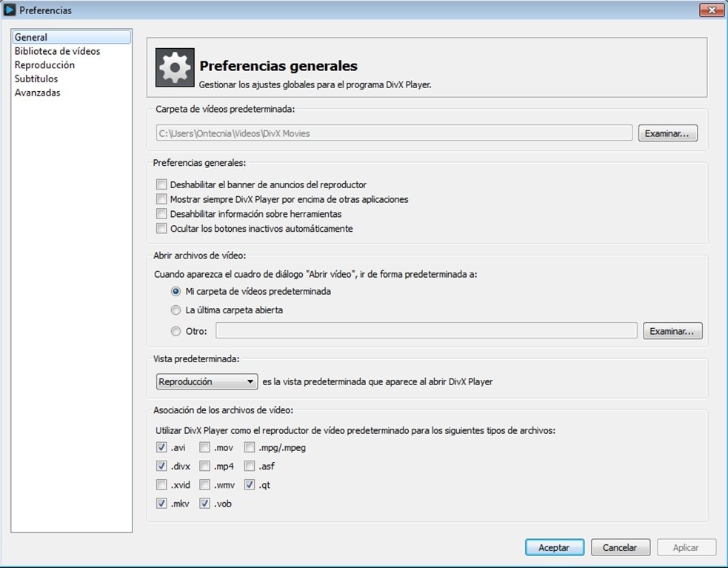The image size is (728, 568).
Task: Go to Avanzadas preferences
Action: click(x=37, y=93)
